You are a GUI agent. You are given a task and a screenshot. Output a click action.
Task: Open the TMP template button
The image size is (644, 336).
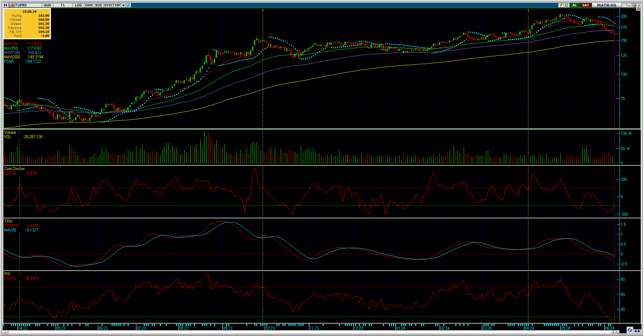click(116, 5)
